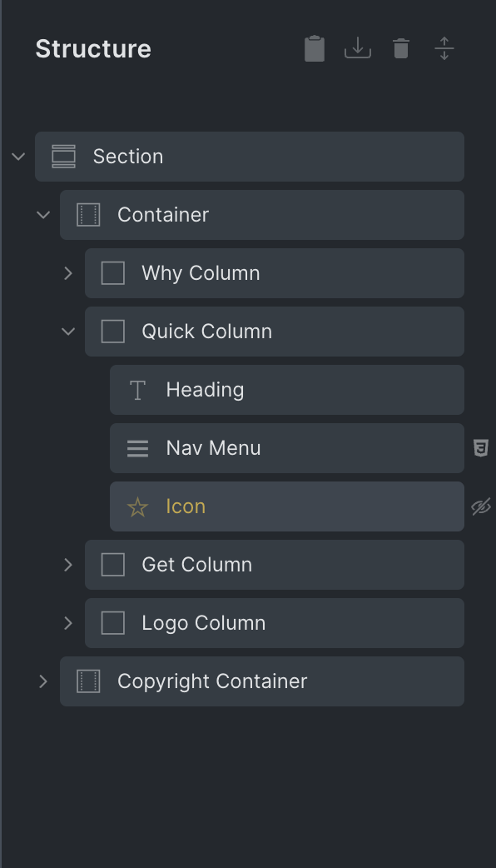Screen dimensions: 496x868
Task: Click the trash delete icon in header
Action: tap(401, 48)
